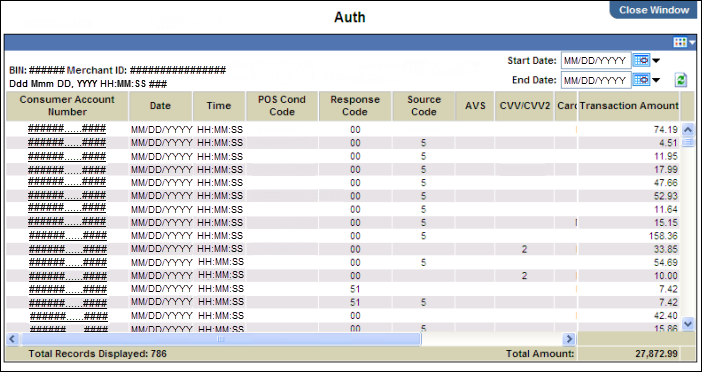This screenshot has width=702, height=372.
Task: Click Source Code 5 in the 4.51 row
Action: (x=424, y=143)
